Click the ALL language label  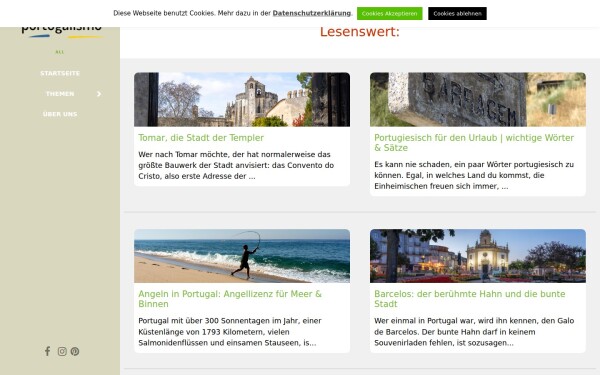[60, 52]
